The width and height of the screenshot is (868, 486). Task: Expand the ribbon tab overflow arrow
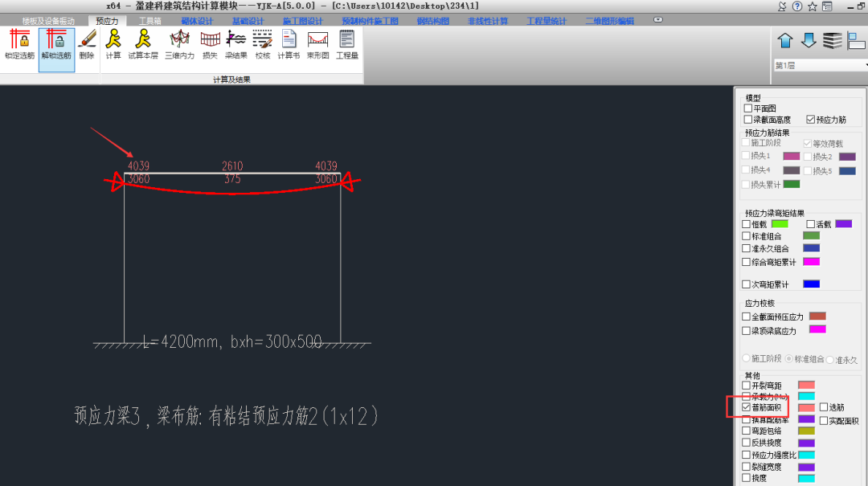pos(657,20)
